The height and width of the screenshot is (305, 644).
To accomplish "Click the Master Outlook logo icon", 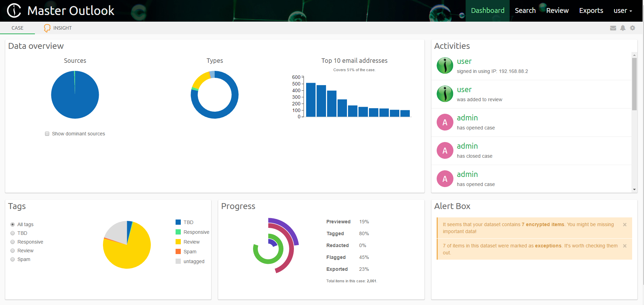I will pos(14,10).
